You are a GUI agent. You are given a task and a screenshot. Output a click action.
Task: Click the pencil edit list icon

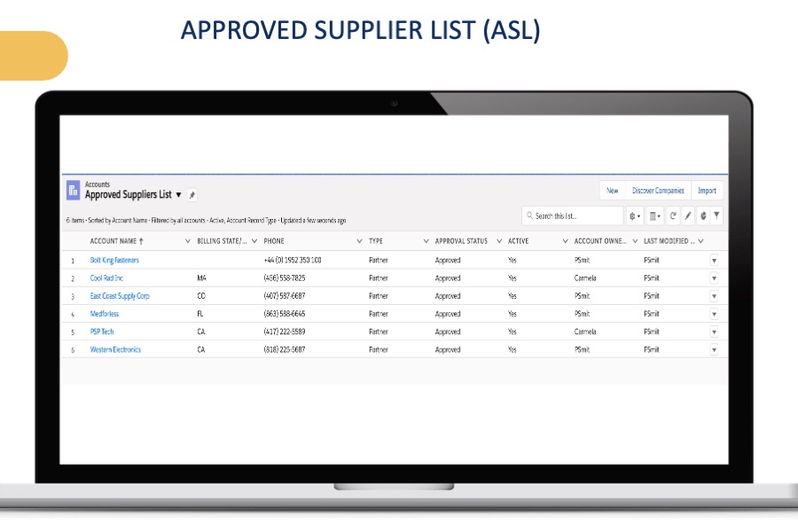[x=688, y=215]
